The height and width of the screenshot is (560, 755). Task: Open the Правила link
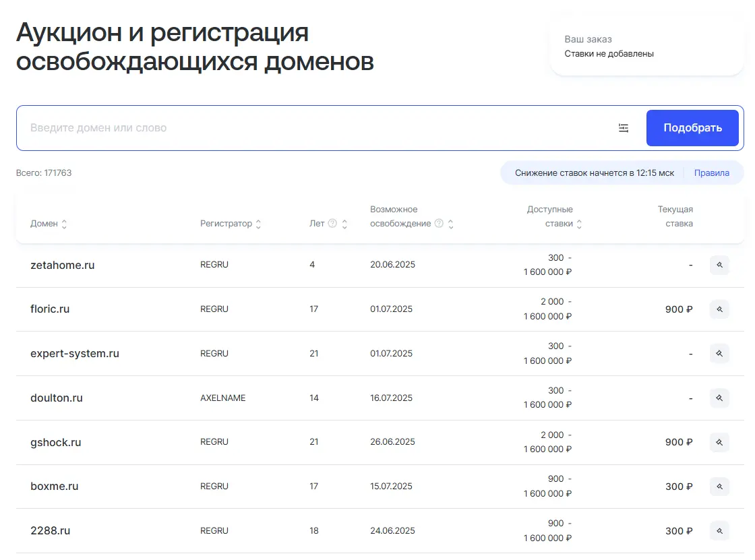(711, 173)
